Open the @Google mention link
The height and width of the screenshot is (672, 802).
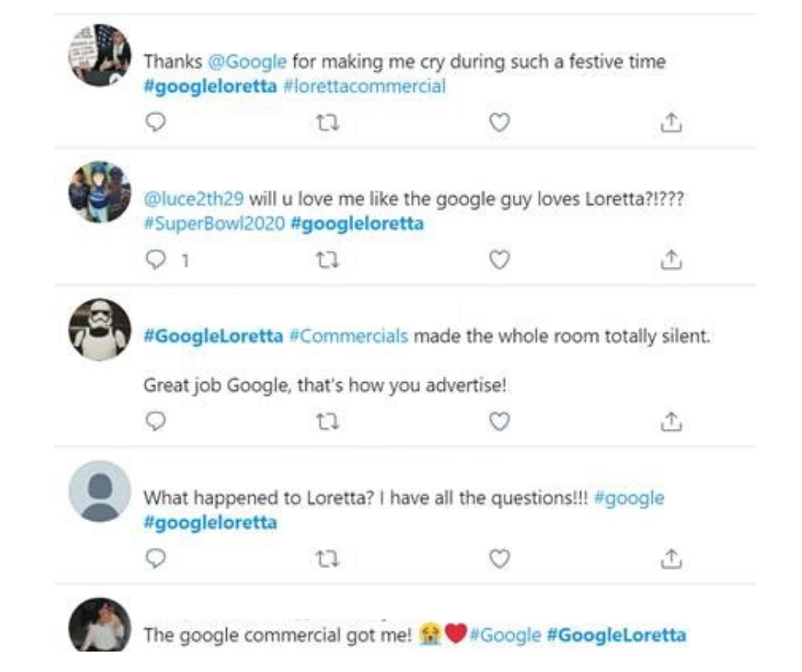coord(247,62)
